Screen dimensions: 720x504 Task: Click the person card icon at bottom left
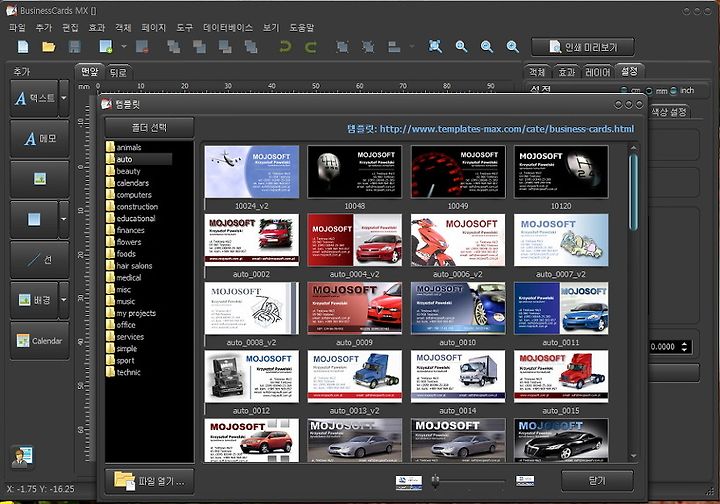click(22, 457)
